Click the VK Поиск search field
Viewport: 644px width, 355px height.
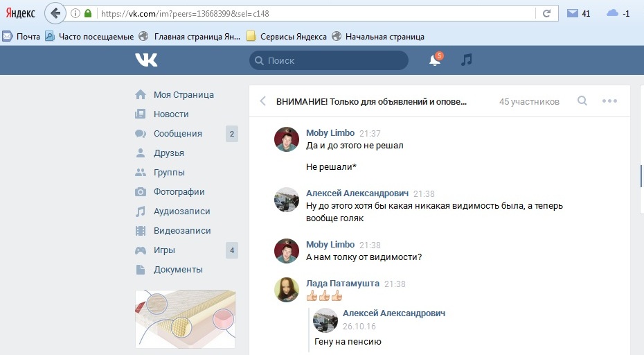328,60
